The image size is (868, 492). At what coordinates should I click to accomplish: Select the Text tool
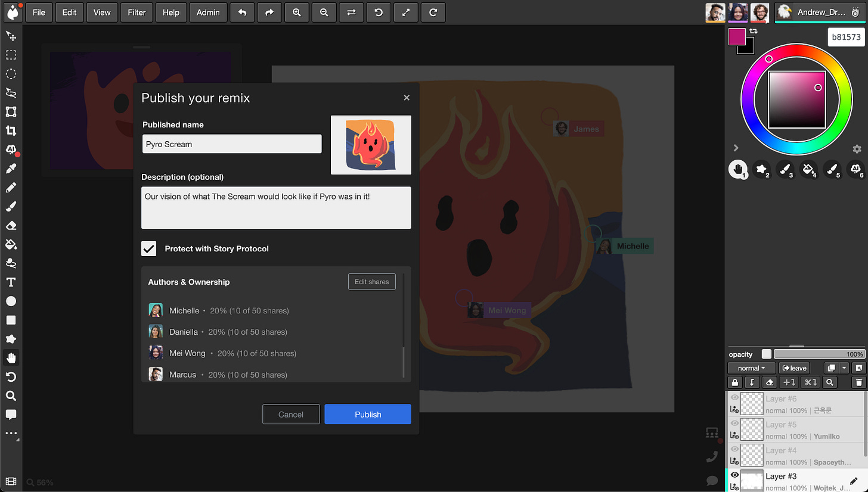click(x=11, y=282)
